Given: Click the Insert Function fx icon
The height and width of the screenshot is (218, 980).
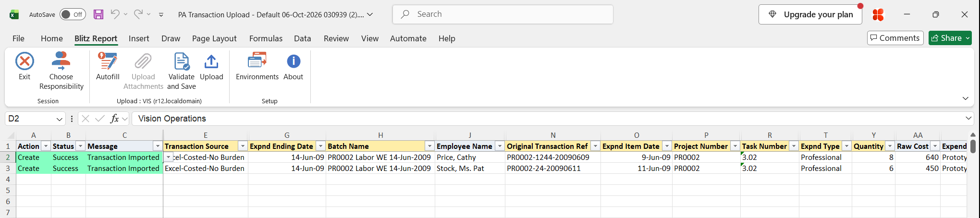Looking at the screenshot, I should tap(114, 119).
